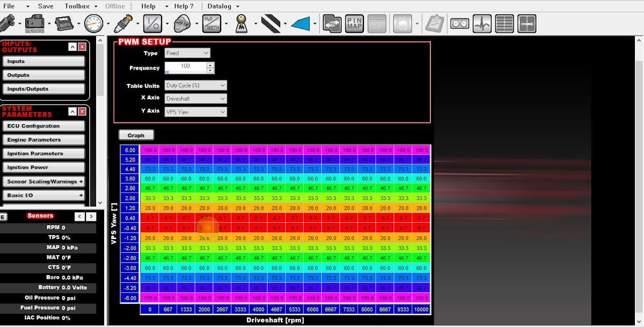Open the Table Units dropdown
644x327 pixels.
pyautogui.click(x=195, y=85)
